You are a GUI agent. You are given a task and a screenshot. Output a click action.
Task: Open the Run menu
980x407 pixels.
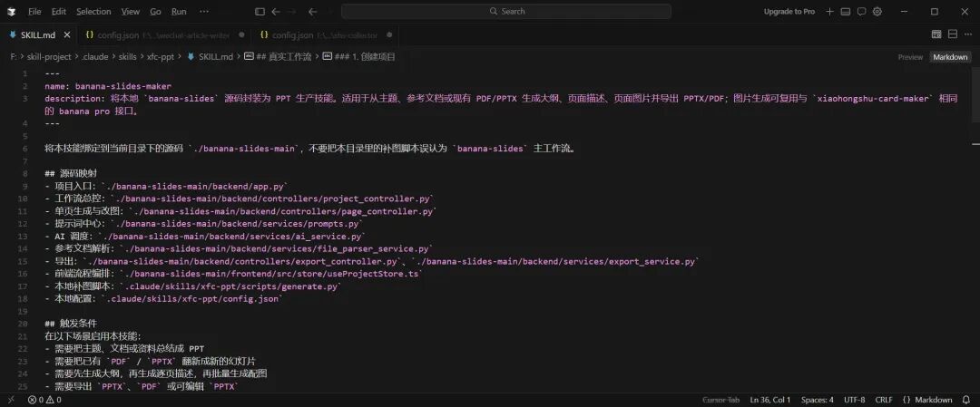[x=179, y=11]
